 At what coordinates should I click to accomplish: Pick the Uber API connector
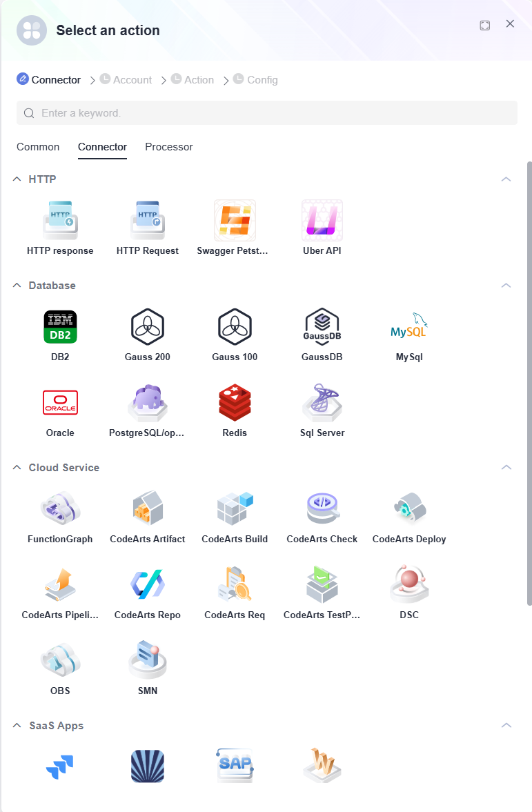(x=322, y=228)
